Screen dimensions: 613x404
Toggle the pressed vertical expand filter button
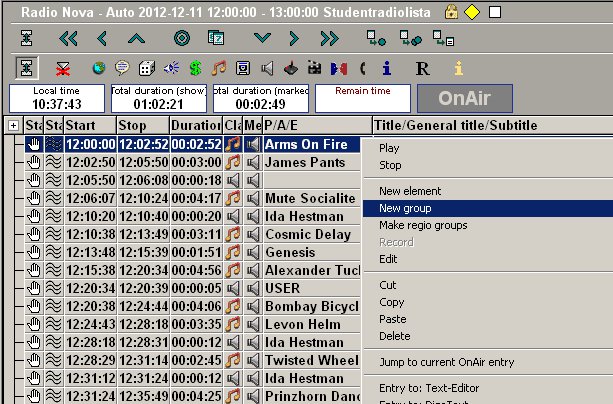point(27,68)
